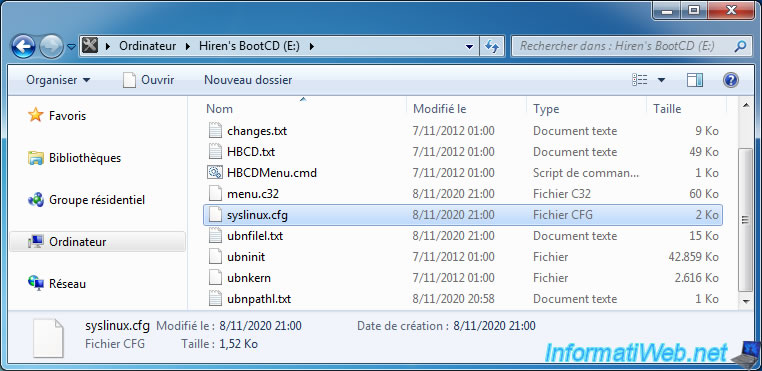This screenshot has height=371, width=762.
Task: Go back with the Back arrow button
Action: pos(23,47)
